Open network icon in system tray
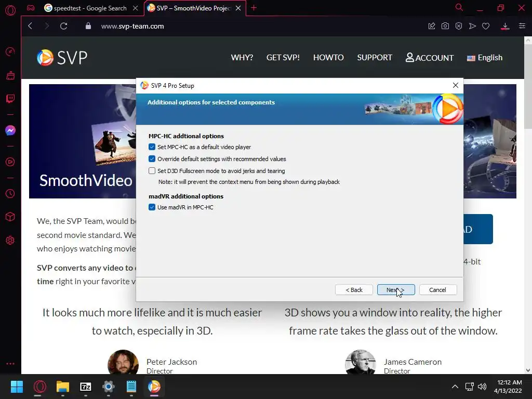The image size is (532, 399). coord(469,387)
